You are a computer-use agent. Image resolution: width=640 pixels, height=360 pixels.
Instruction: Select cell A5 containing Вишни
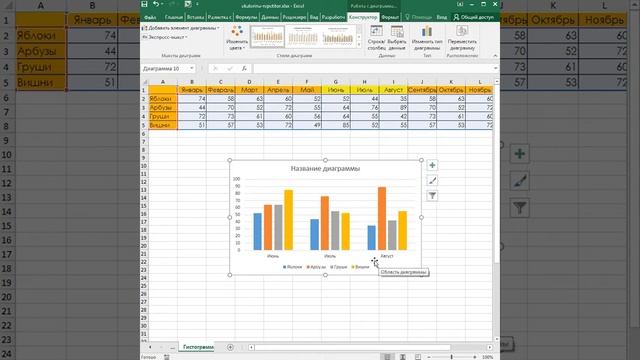click(163, 125)
